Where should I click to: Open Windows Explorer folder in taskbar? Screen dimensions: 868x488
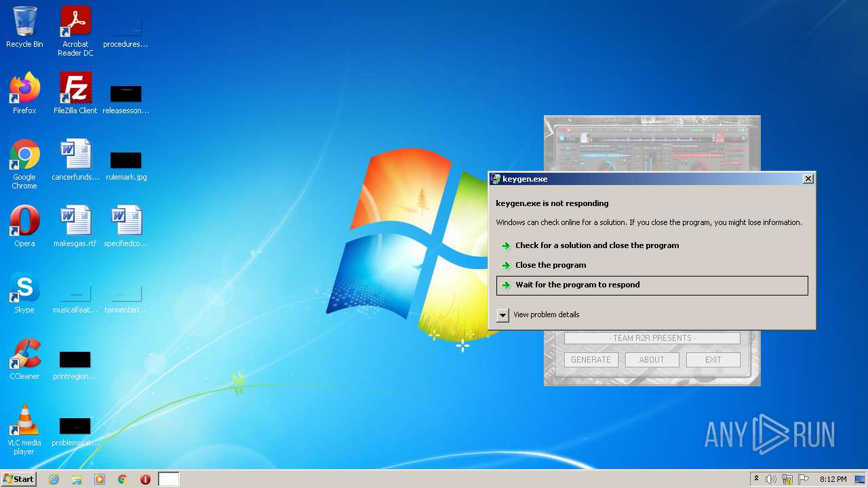pos(77,479)
